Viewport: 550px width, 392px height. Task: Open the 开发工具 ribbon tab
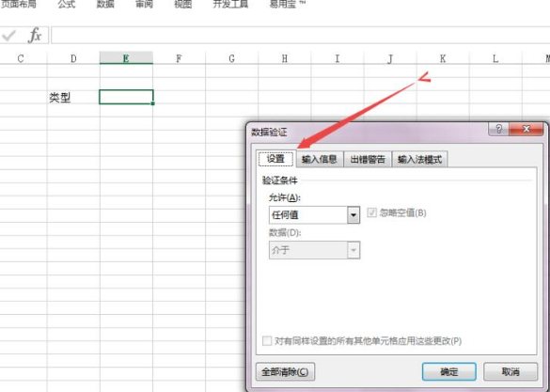tap(230, 4)
